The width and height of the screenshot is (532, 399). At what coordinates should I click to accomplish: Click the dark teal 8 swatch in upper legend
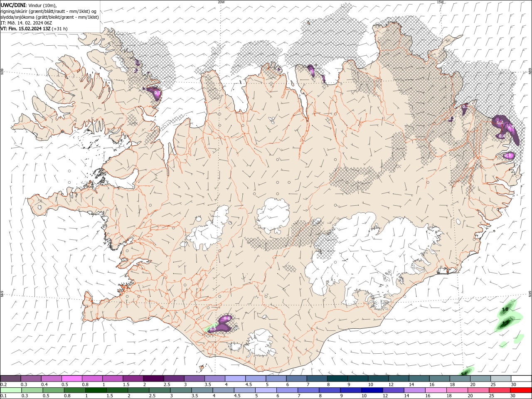click(x=337, y=379)
